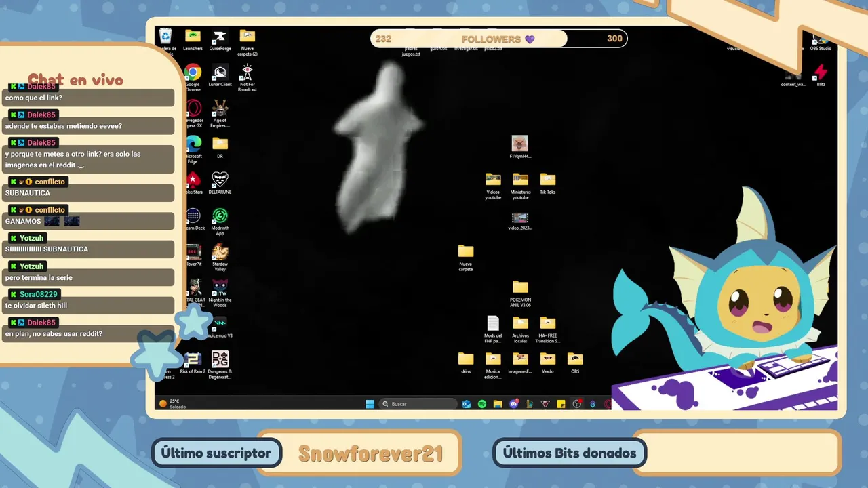Click the Últimos Bits donados label
This screenshot has height=488, width=868.
570,453
